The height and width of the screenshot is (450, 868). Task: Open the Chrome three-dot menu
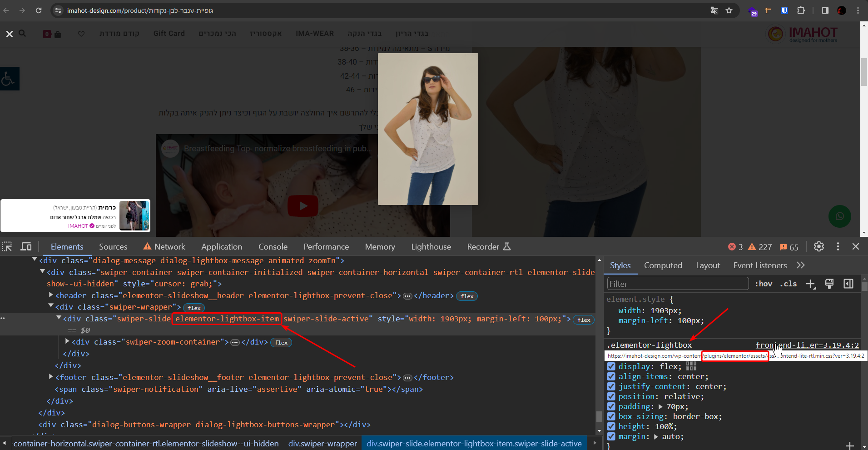click(x=858, y=10)
